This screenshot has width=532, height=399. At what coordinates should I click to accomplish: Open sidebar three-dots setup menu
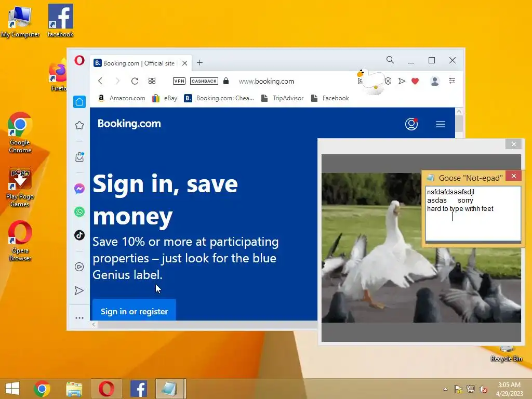click(x=79, y=318)
